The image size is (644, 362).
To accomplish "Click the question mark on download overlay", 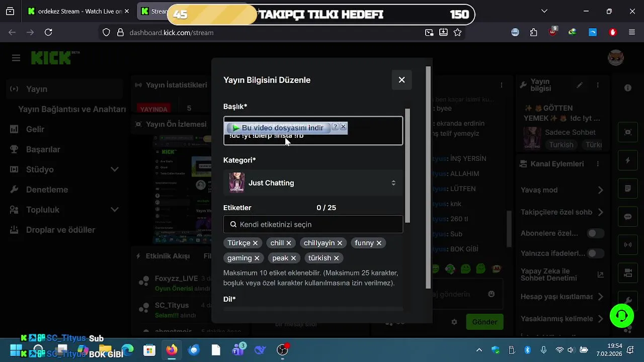I will [x=335, y=127].
